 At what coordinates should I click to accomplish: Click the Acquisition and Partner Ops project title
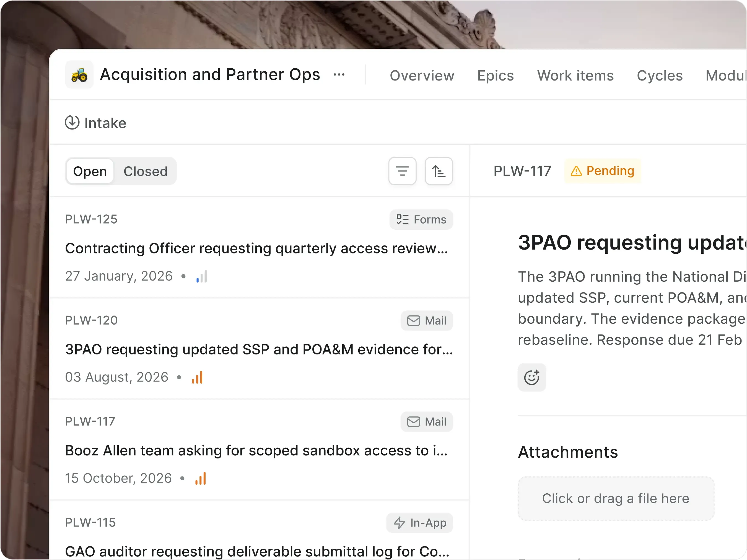(x=210, y=75)
